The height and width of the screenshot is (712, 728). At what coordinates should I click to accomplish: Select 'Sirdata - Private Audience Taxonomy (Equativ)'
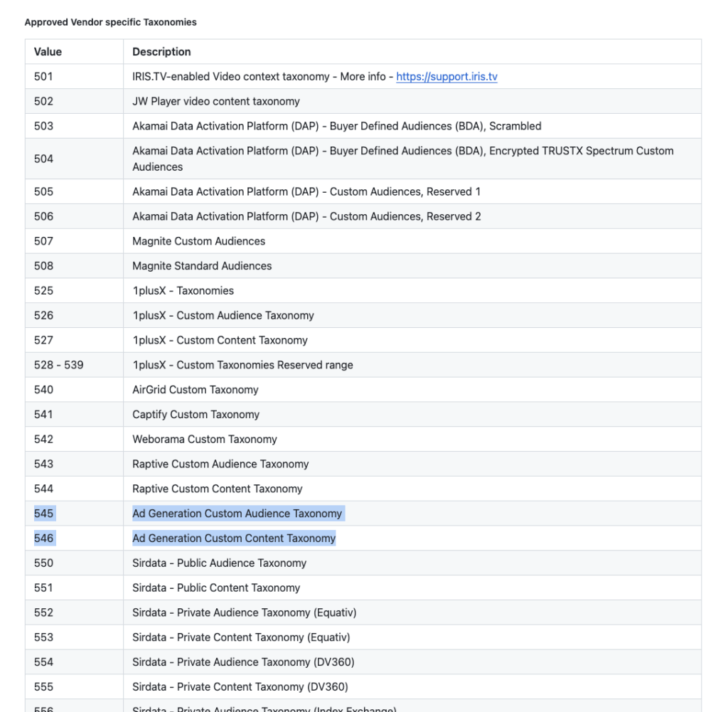click(x=244, y=612)
